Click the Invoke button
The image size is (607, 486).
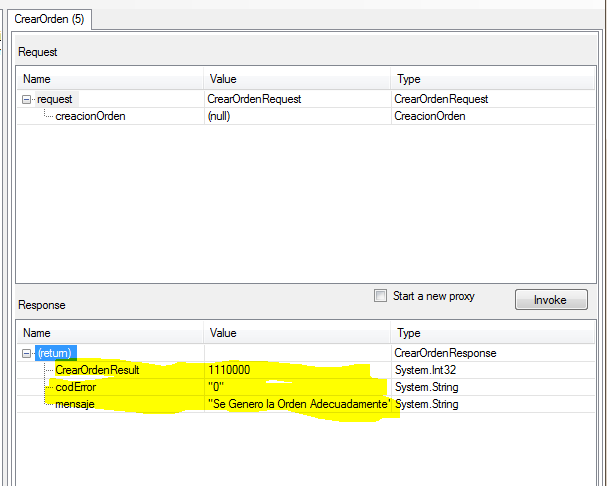point(551,300)
